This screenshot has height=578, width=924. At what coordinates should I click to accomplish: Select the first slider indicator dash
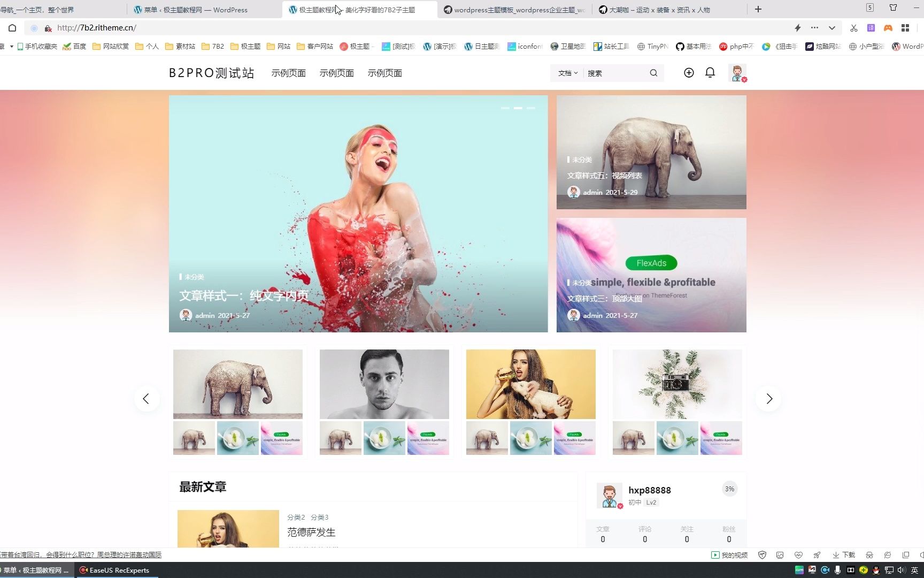tap(505, 108)
